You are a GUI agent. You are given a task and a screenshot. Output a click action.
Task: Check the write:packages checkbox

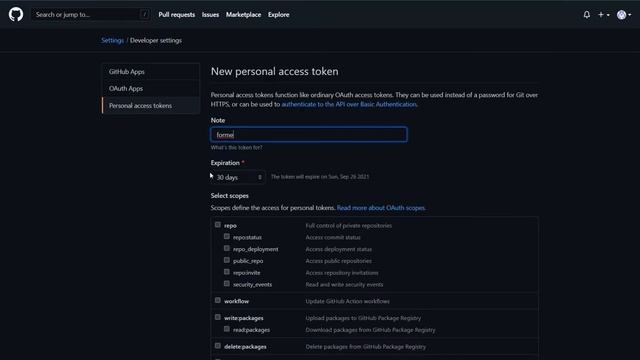click(218, 317)
